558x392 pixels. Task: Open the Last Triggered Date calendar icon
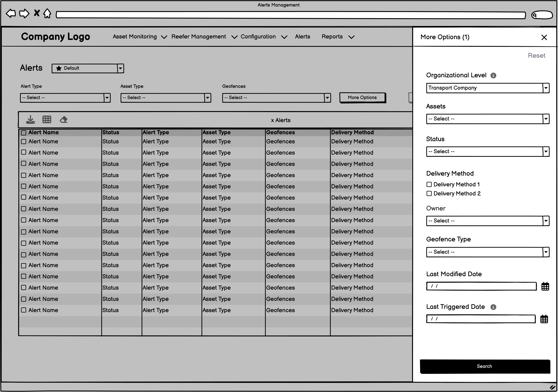(544, 319)
